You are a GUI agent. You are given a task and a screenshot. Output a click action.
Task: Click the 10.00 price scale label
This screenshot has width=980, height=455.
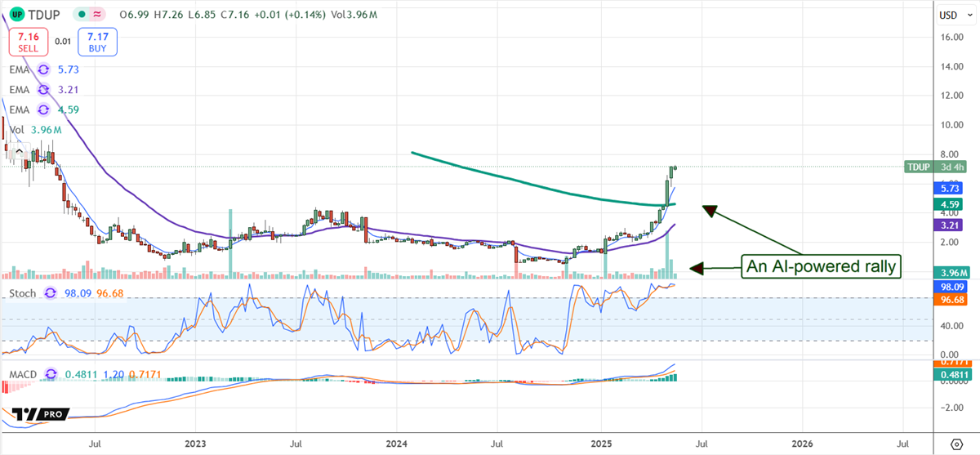click(951, 125)
